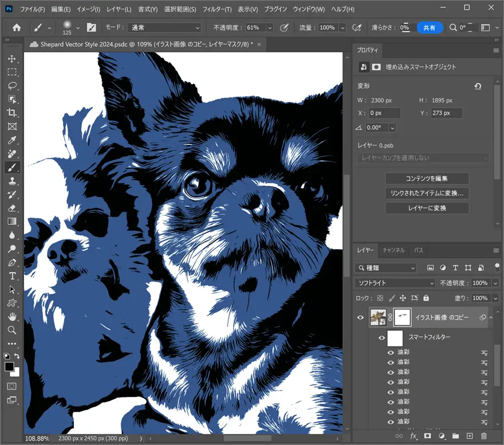This screenshot has height=445, width=504.
Task: Select the Eyedropper tool
Action: [12, 140]
